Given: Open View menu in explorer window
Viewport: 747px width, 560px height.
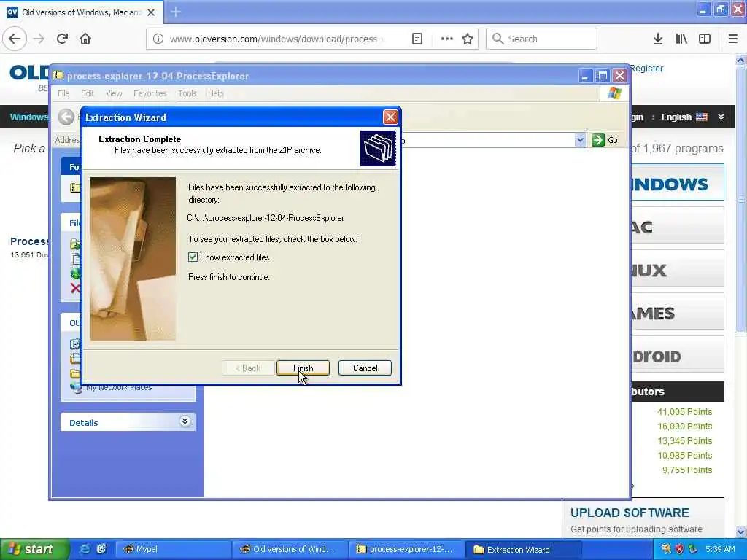Looking at the screenshot, I should tap(114, 93).
